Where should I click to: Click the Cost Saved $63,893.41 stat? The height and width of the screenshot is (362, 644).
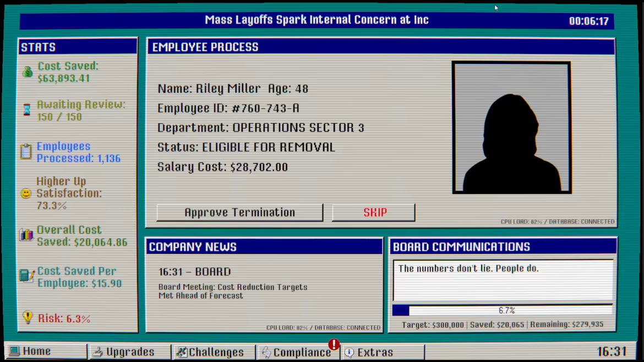click(x=68, y=72)
